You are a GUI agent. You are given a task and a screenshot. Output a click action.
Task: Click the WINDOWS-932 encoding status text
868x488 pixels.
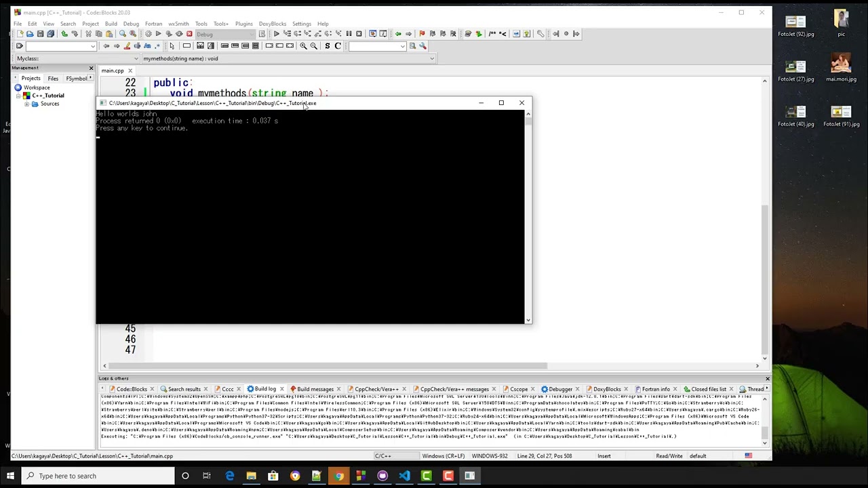point(490,456)
